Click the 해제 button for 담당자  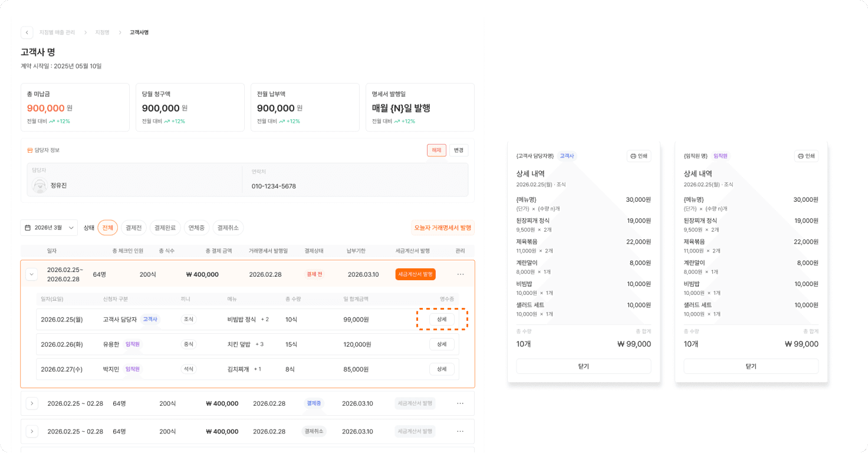pyautogui.click(x=436, y=150)
